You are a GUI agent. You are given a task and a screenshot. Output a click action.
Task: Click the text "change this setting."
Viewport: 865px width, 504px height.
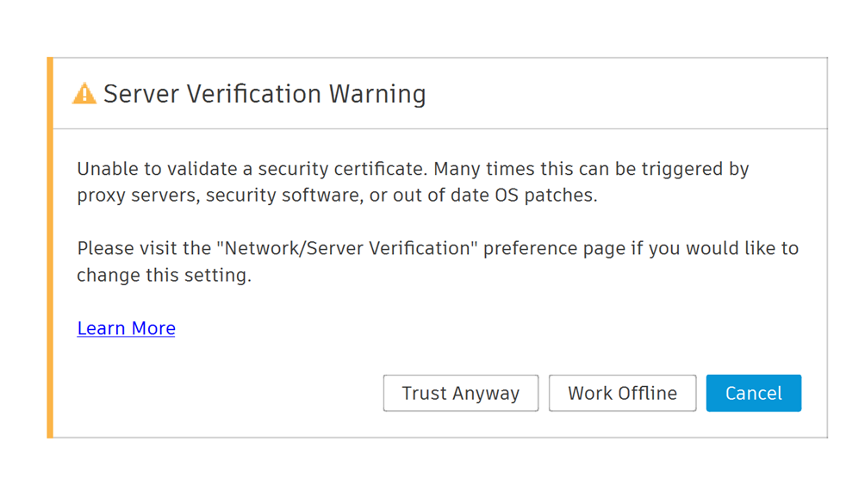pos(164,276)
